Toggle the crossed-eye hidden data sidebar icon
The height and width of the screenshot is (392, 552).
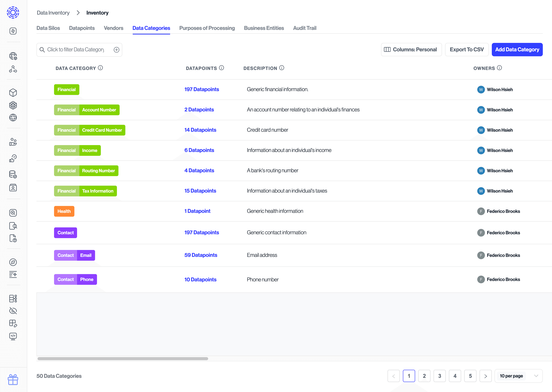(x=13, y=311)
